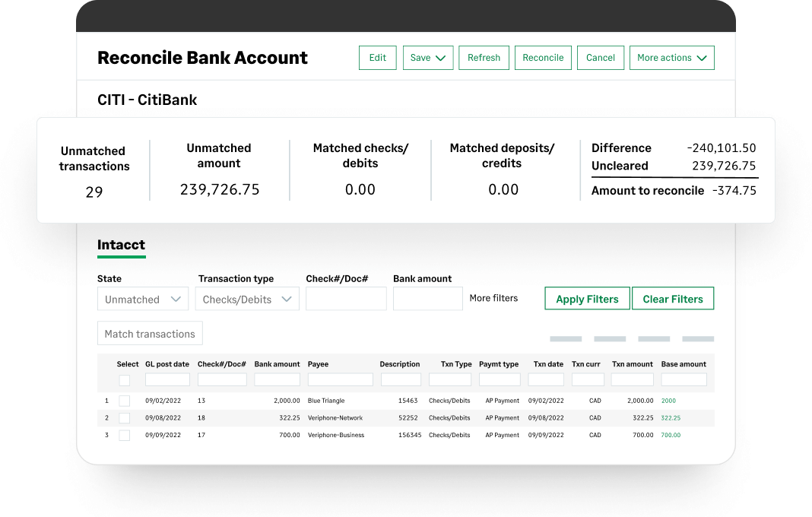The image size is (812, 517).
Task: Sort by the Paymt type column header
Action: (x=499, y=364)
